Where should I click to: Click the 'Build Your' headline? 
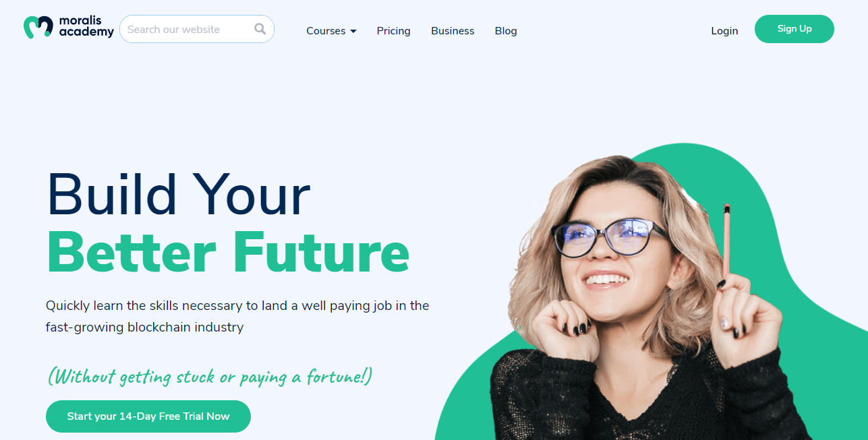179,195
